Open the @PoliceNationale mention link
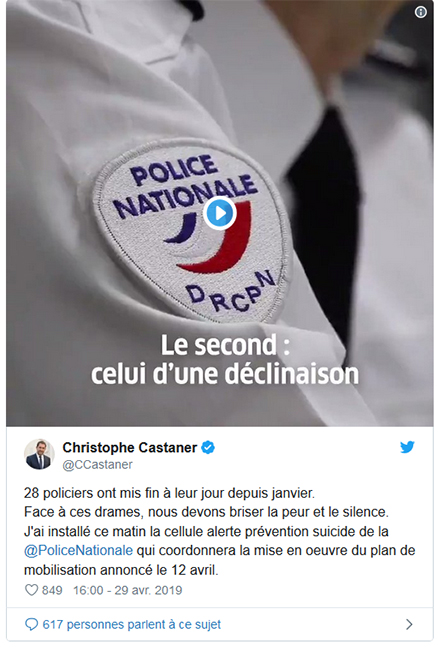This screenshot has width=438, height=650. 78,551
